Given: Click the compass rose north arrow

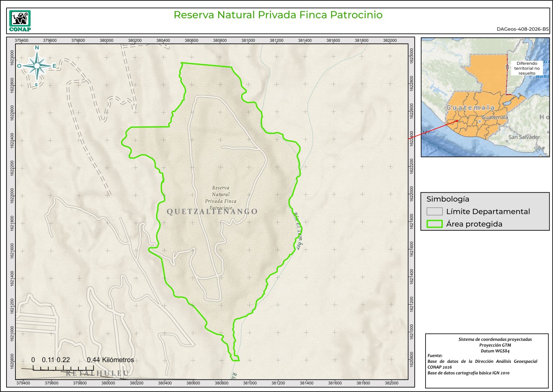Looking at the screenshot, I should click(37, 66).
